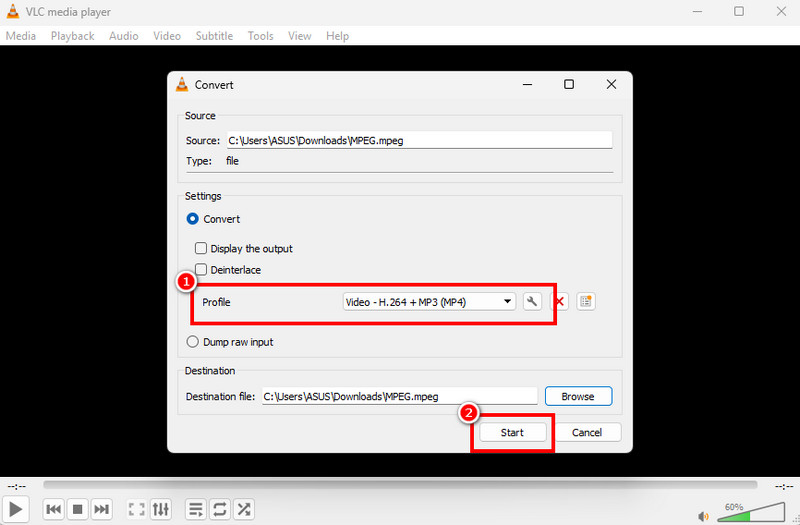Open the Audio menu

[123, 36]
